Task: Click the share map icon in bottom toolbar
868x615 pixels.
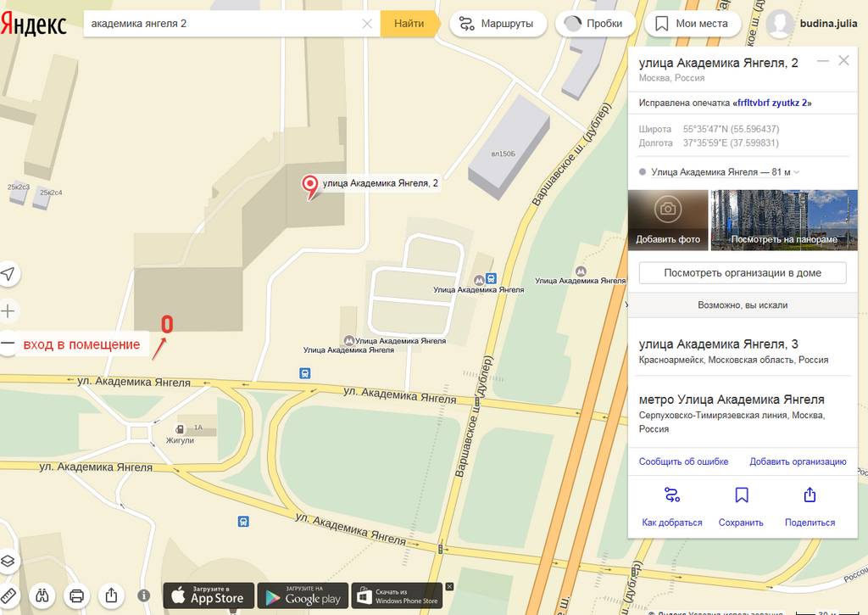Action: click(x=111, y=595)
